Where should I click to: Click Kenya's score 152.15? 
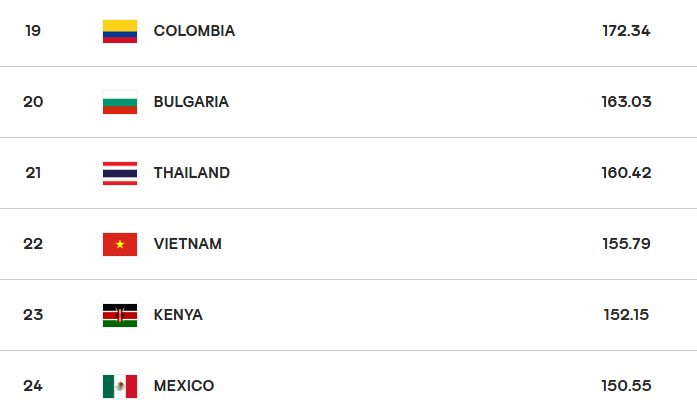tap(626, 315)
